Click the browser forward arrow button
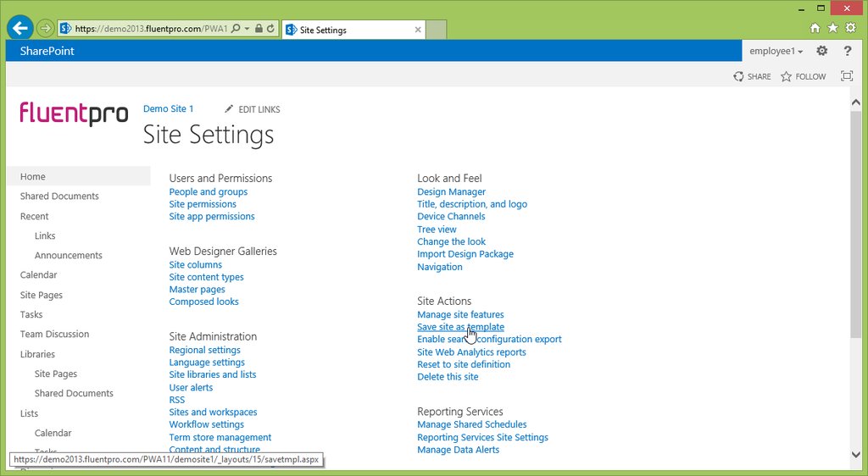The width and height of the screenshot is (868, 476). point(45,28)
